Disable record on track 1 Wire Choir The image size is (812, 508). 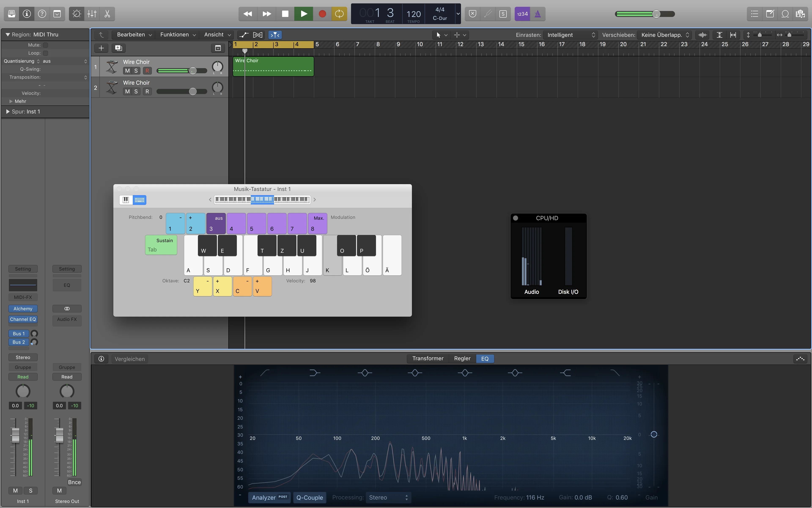tap(147, 70)
